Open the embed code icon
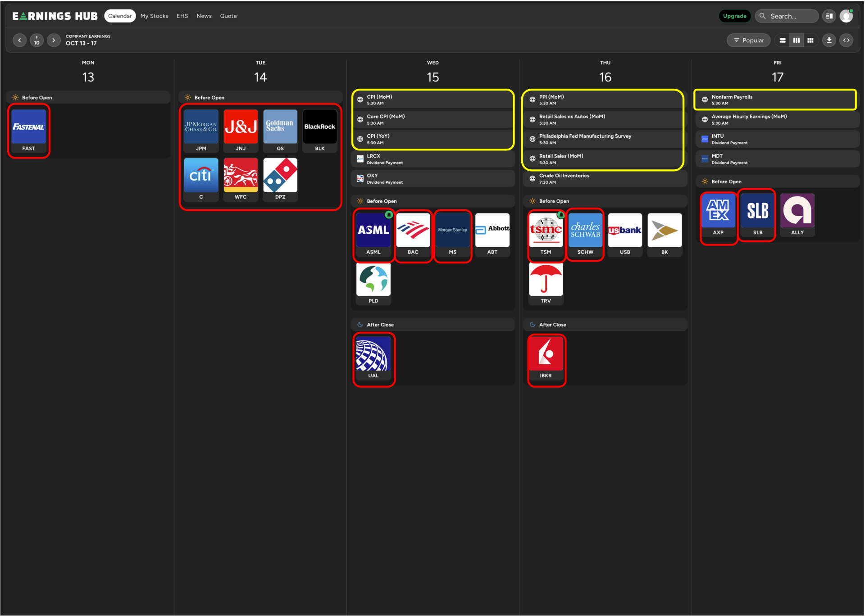The image size is (865, 616). 847,41
